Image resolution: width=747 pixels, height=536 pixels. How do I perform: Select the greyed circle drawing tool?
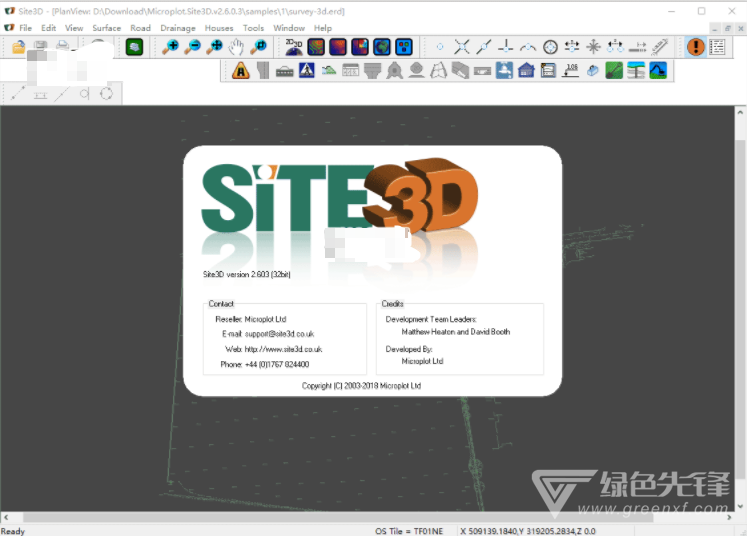(106, 93)
